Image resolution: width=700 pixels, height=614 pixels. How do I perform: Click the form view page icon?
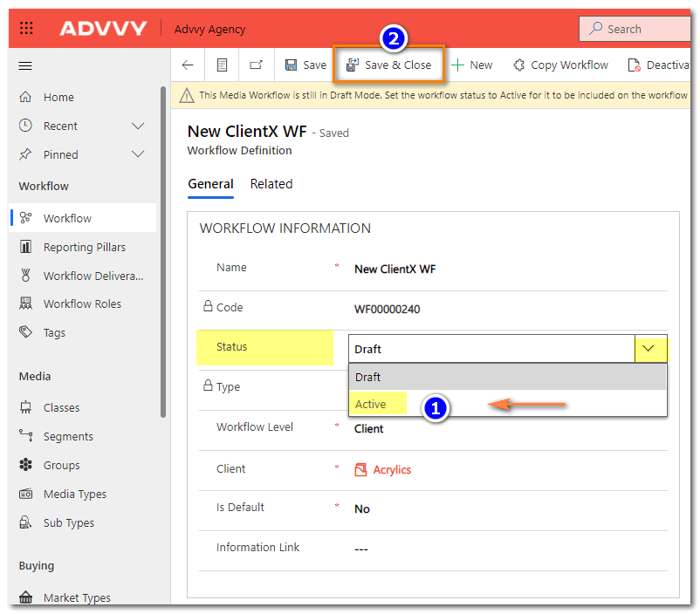tap(223, 65)
